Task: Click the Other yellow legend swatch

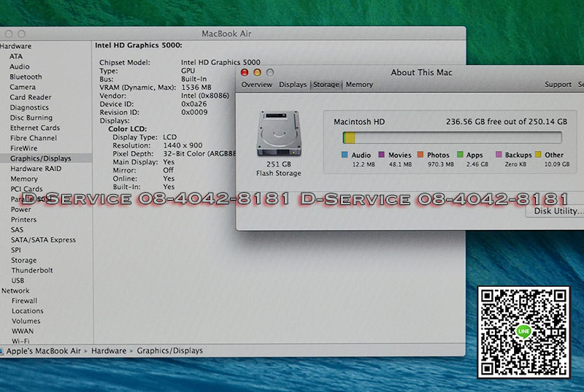Action: [x=538, y=155]
